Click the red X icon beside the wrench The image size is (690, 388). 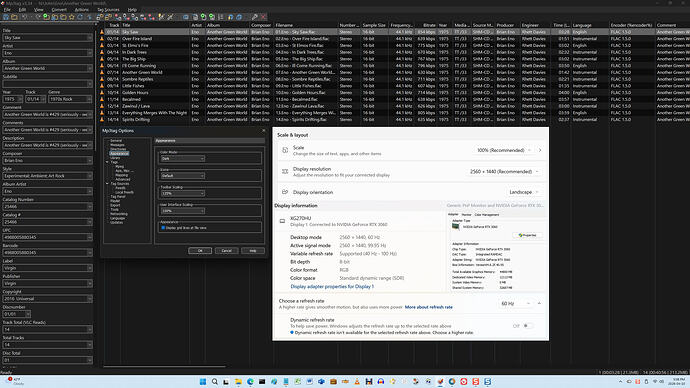(x=264, y=17)
